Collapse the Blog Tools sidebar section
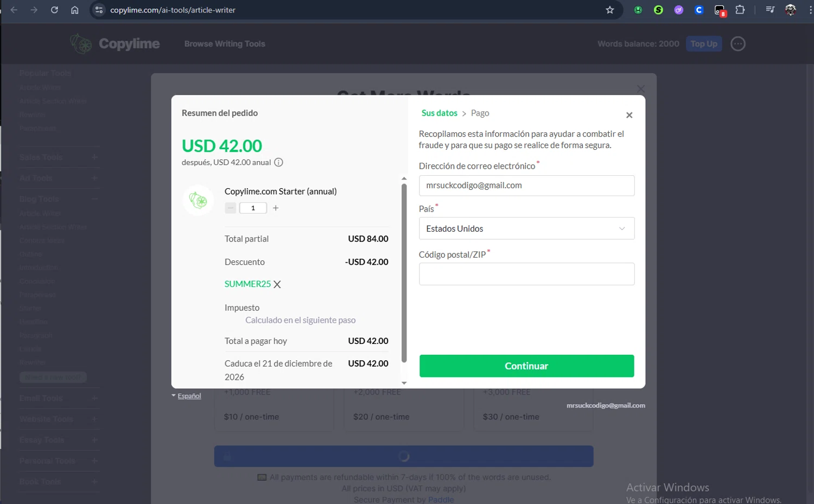Viewport: 814px width, 504px height. (x=59, y=199)
